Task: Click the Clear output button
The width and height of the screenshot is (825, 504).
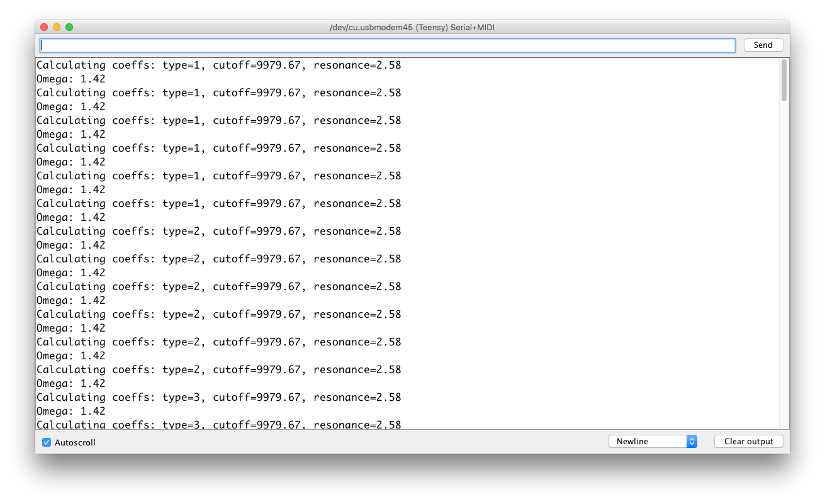Action: pyautogui.click(x=748, y=442)
